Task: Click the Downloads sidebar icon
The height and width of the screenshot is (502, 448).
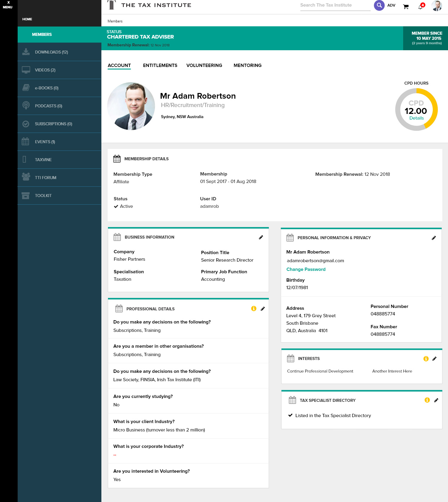Action: [x=26, y=52]
